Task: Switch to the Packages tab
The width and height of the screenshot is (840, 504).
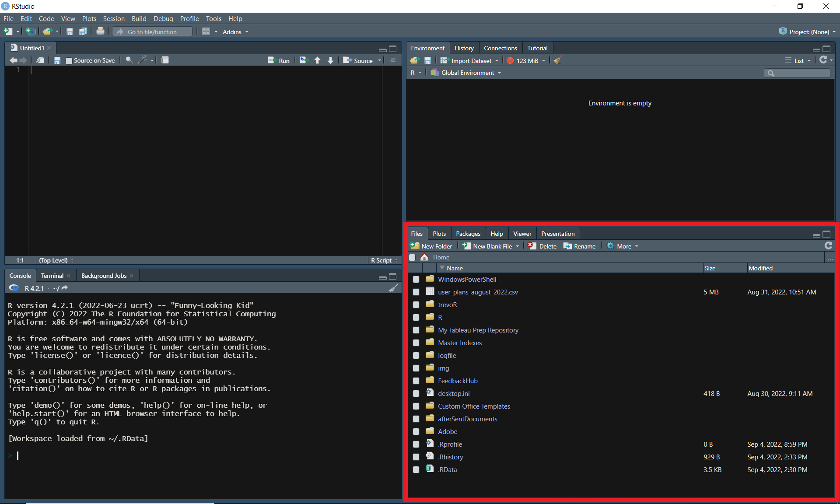Action: pos(468,234)
